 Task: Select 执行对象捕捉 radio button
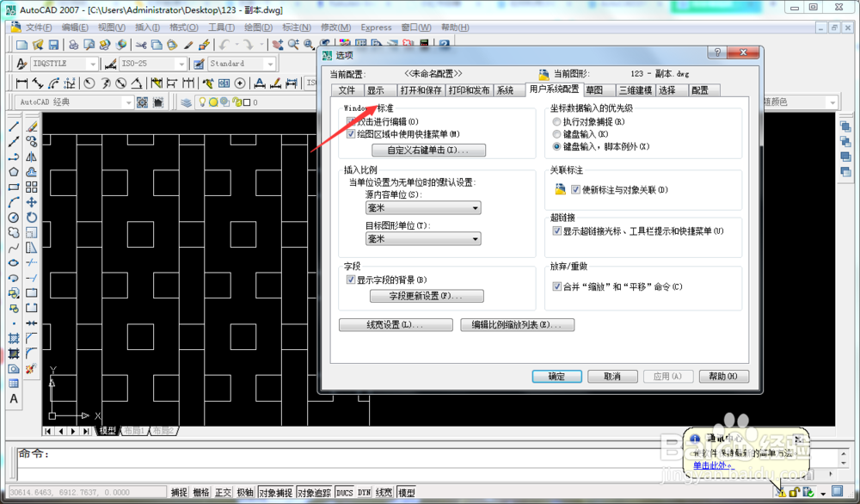click(556, 122)
